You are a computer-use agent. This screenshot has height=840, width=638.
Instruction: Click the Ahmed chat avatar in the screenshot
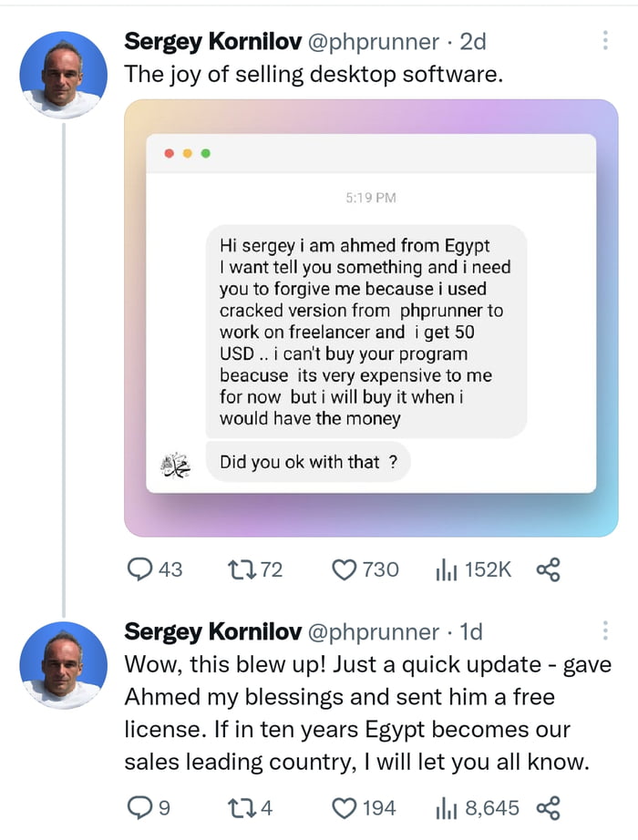click(174, 464)
